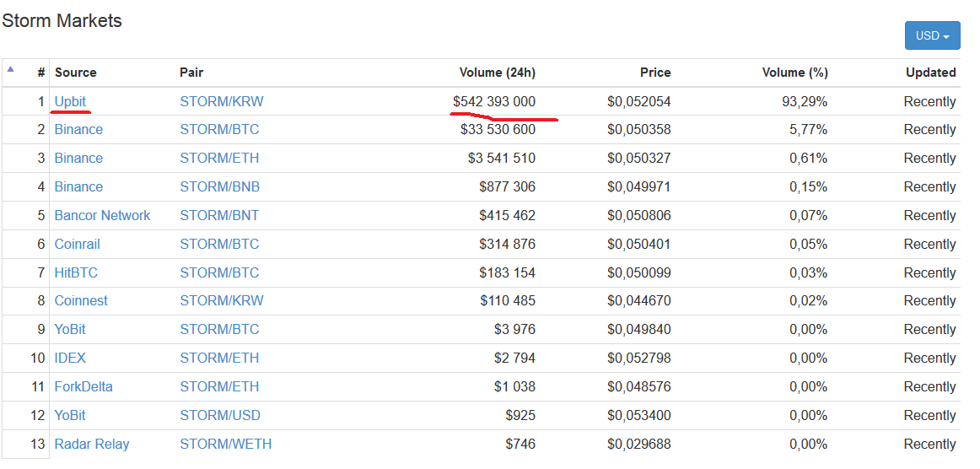Select the price $0,050358
The image size is (980, 469).
click(x=639, y=129)
